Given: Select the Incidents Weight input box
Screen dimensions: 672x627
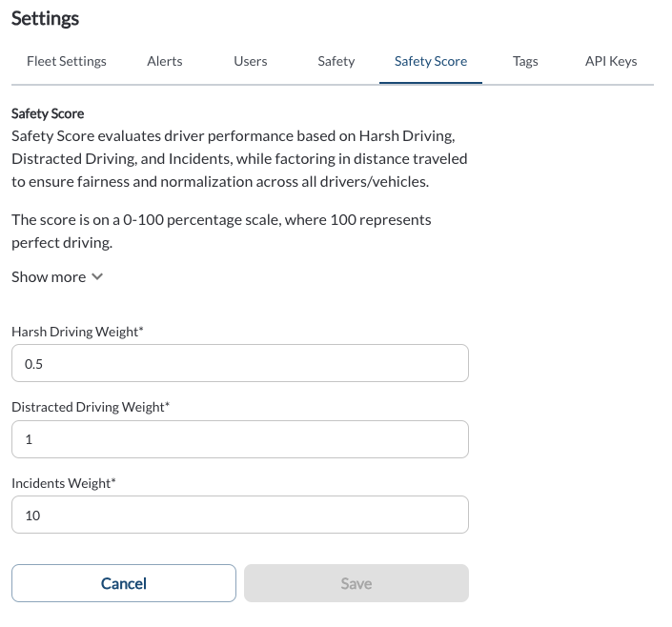Looking at the screenshot, I should pyautogui.click(x=240, y=515).
